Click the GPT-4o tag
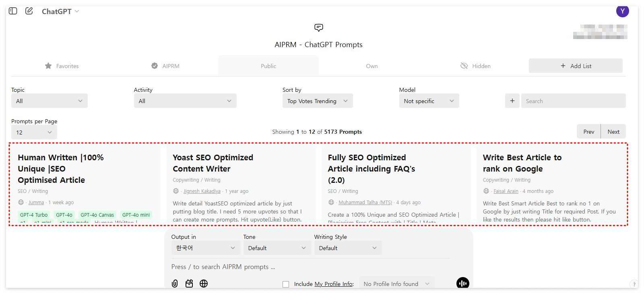 coord(64,215)
